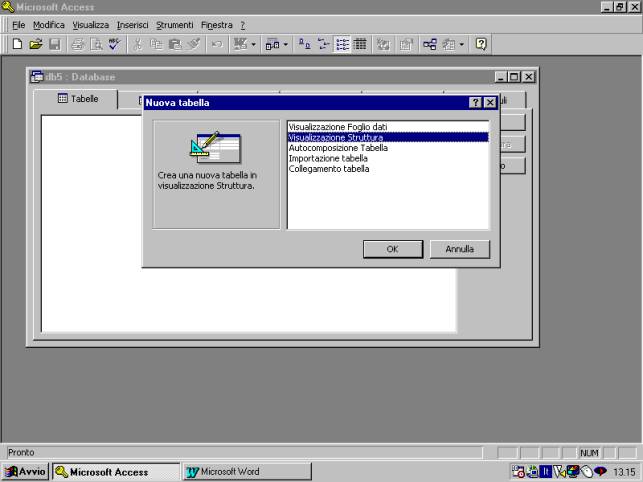Viewport: 643px width, 482px height.
Task: Open the Office Links dropdown arrow
Action: [x=253, y=44]
